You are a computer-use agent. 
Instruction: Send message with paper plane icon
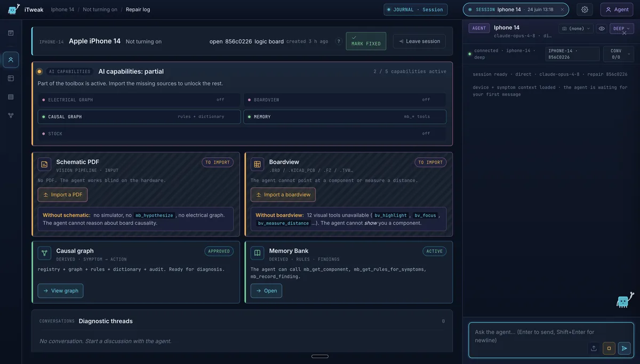point(624,348)
